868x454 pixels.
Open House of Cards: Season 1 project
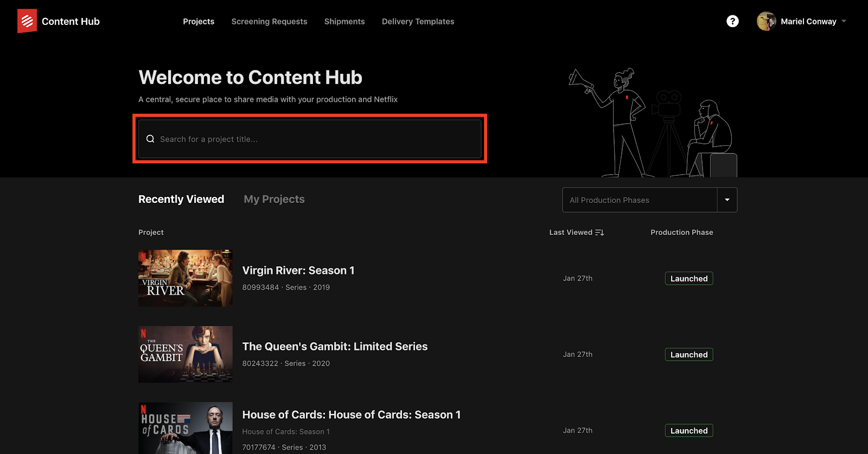[x=352, y=414]
